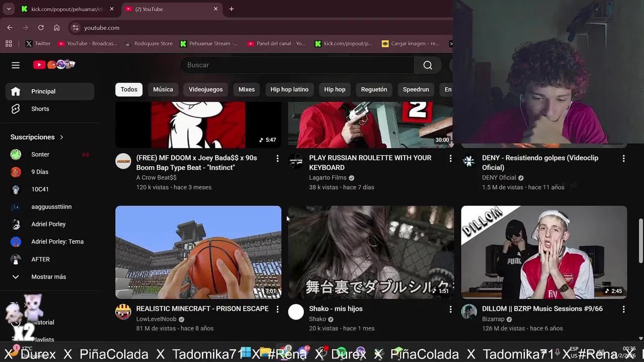644x362 pixels.
Task: Close the YouTube tab
Action: pos(216,9)
